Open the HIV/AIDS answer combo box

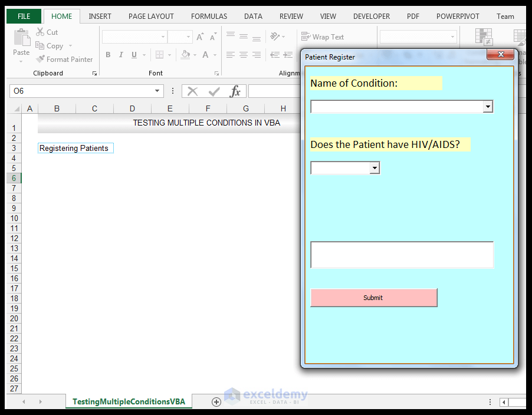pyautogui.click(x=375, y=168)
